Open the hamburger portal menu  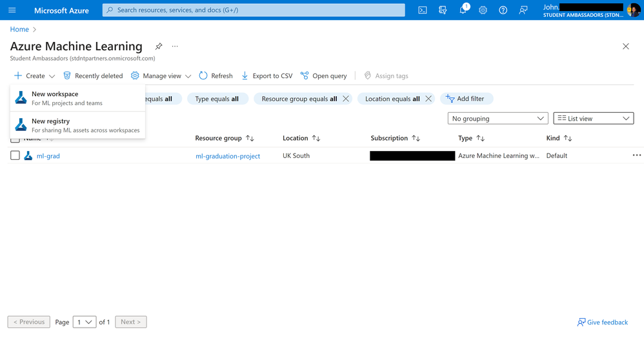click(x=12, y=10)
